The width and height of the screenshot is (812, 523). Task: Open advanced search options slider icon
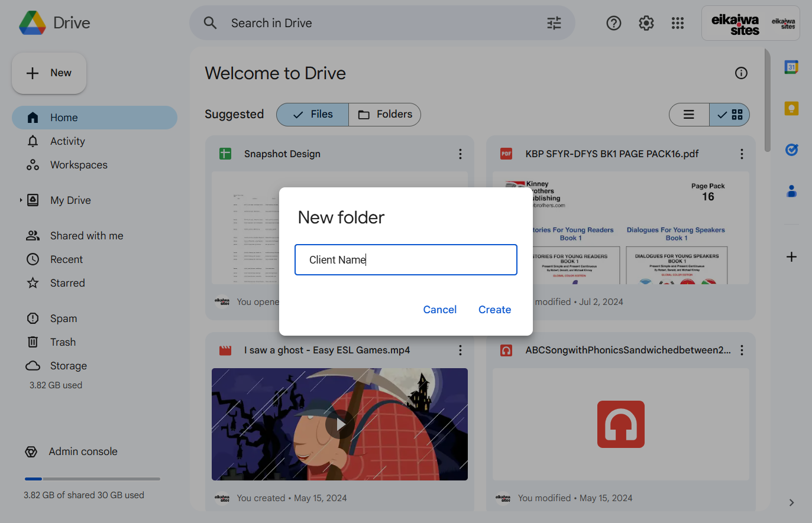click(554, 23)
